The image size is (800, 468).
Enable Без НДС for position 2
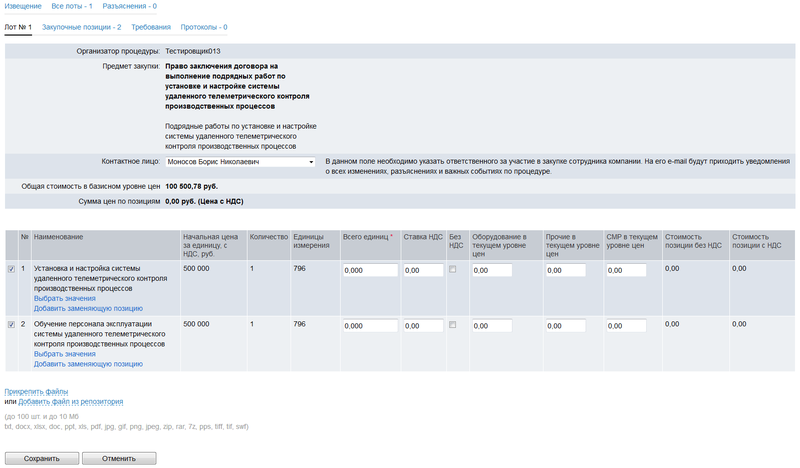[454, 325]
